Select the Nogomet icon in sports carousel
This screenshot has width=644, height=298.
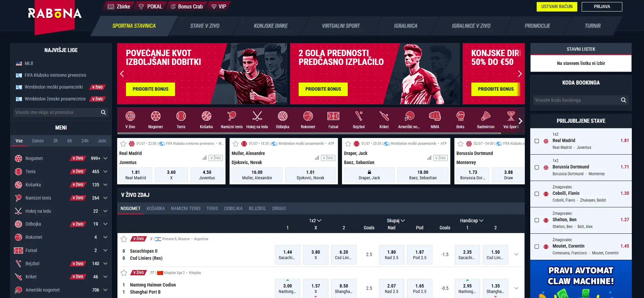155,116
